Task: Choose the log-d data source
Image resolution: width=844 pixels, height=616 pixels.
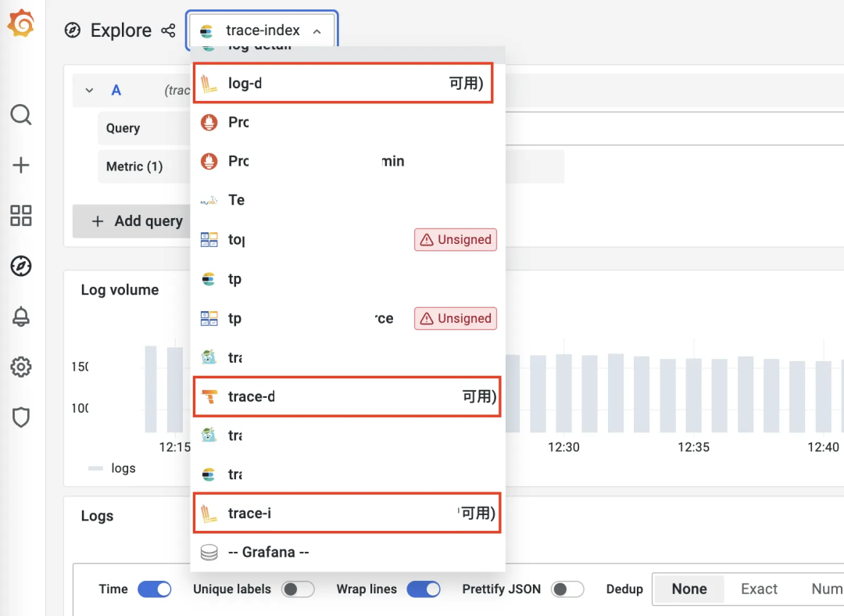Action: 343,84
